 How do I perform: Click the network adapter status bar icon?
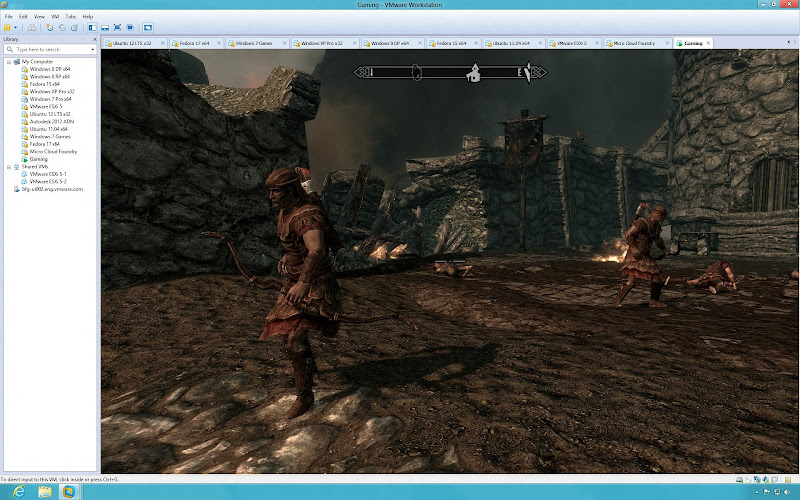tap(757, 480)
